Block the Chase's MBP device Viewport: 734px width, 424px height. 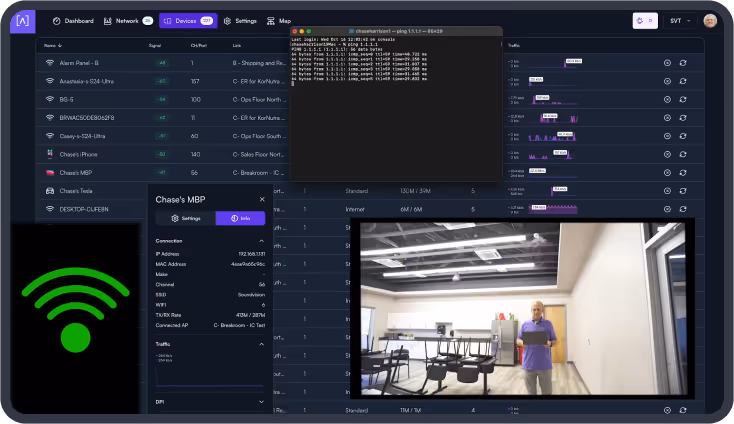point(668,173)
